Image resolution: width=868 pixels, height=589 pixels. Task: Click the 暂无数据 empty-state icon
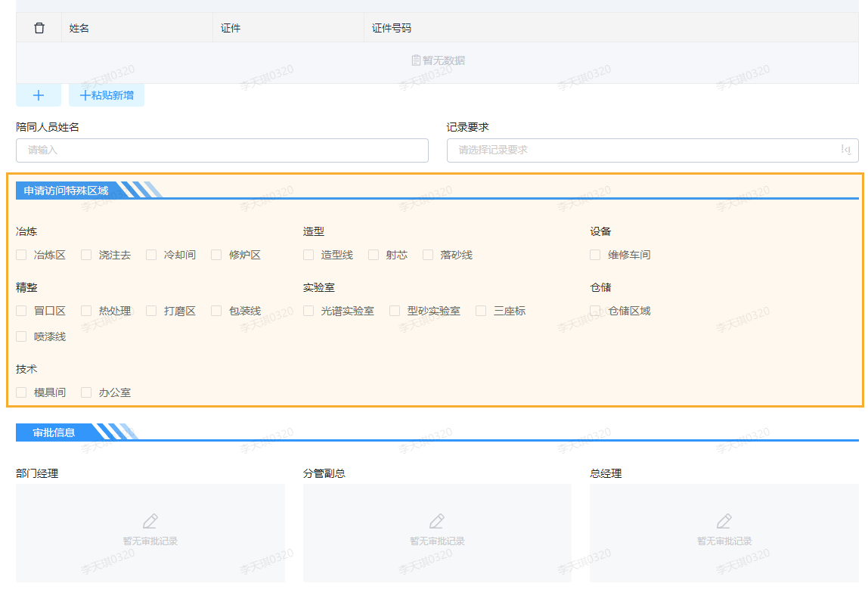(x=417, y=60)
